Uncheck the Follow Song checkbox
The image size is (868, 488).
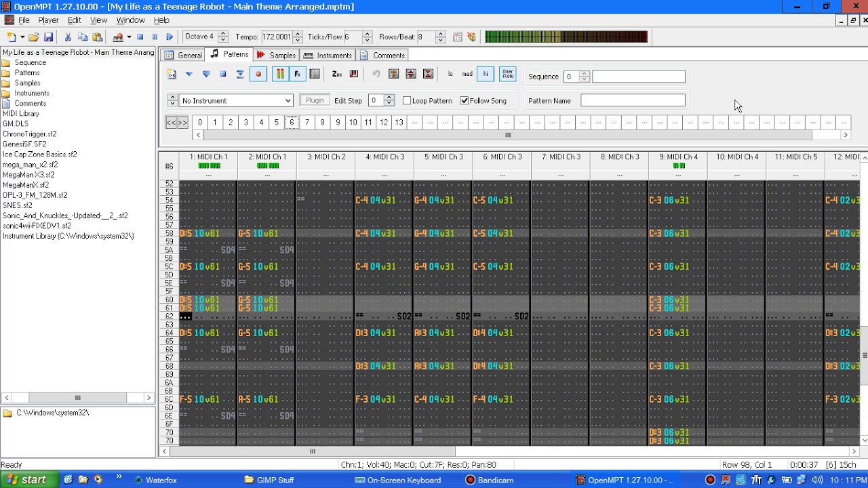pos(465,101)
